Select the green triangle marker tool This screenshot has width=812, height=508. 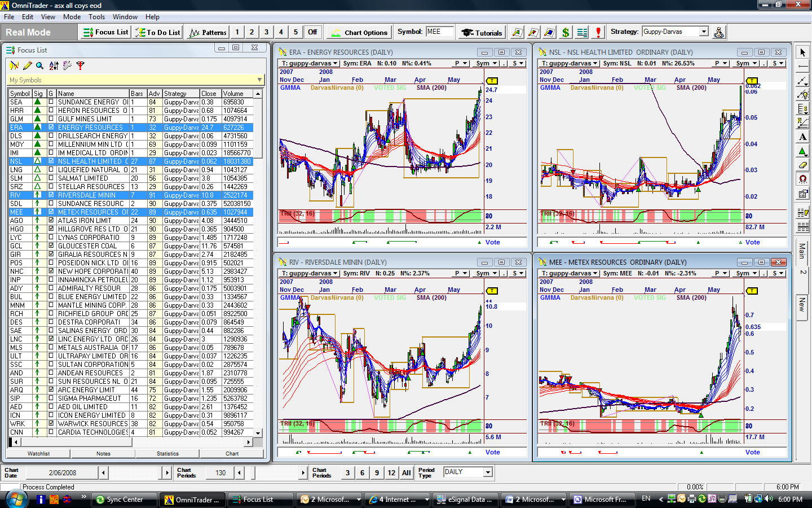click(802, 151)
